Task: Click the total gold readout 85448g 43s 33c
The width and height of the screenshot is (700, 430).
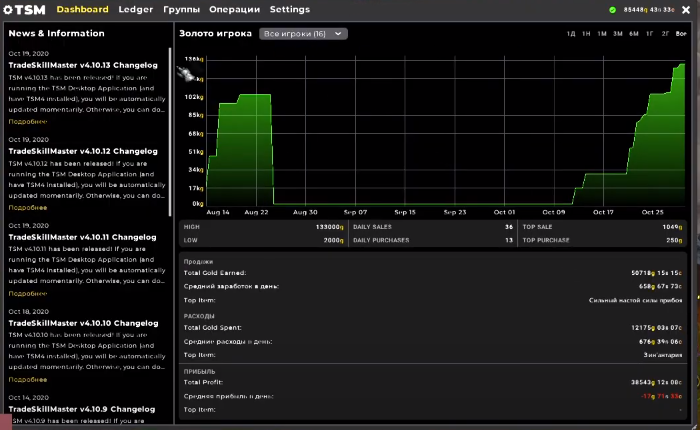Action: click(x=649, y=10)
